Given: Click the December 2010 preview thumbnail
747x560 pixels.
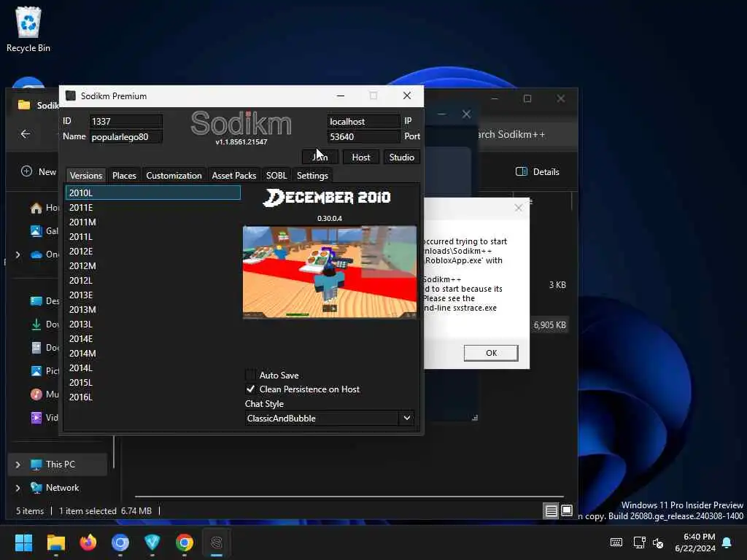Looking at the screenshot, I should 329,272.
